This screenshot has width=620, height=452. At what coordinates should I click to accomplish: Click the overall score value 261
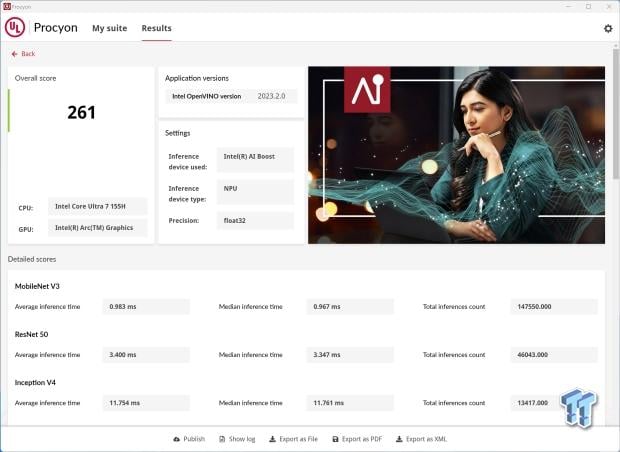pyautogui.click(x=81, y=113)
